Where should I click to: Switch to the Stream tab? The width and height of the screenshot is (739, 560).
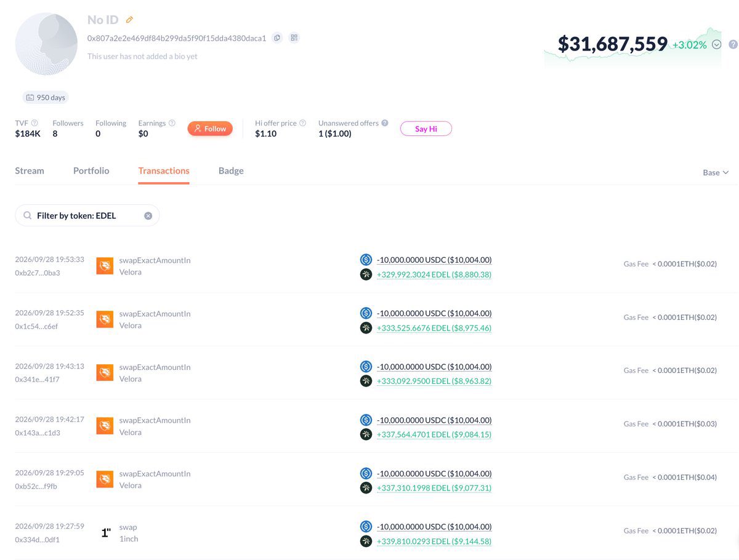[30, 170]
